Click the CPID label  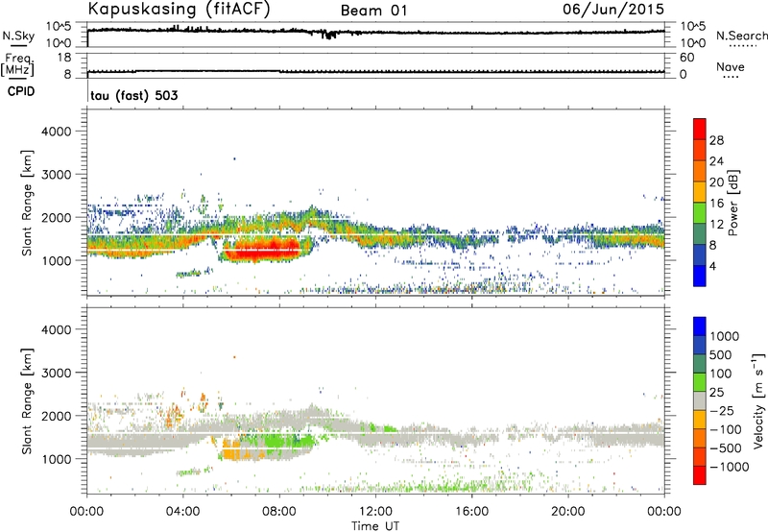tap(21, 91)
